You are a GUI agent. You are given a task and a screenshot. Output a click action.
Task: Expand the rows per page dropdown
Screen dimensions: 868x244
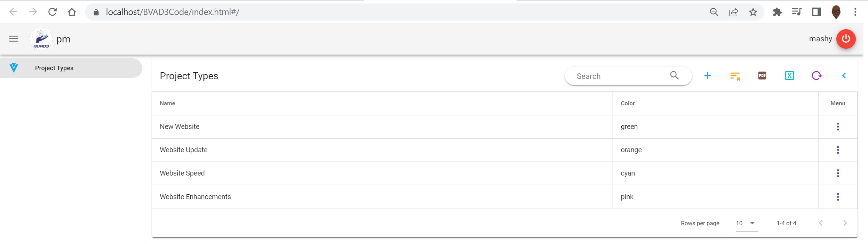tap(752, 223)
